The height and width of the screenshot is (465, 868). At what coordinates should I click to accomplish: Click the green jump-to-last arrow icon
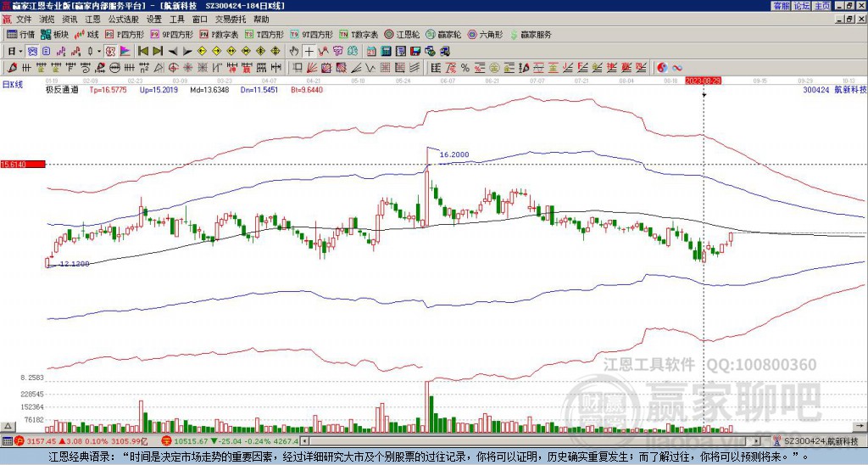[158, 52]
